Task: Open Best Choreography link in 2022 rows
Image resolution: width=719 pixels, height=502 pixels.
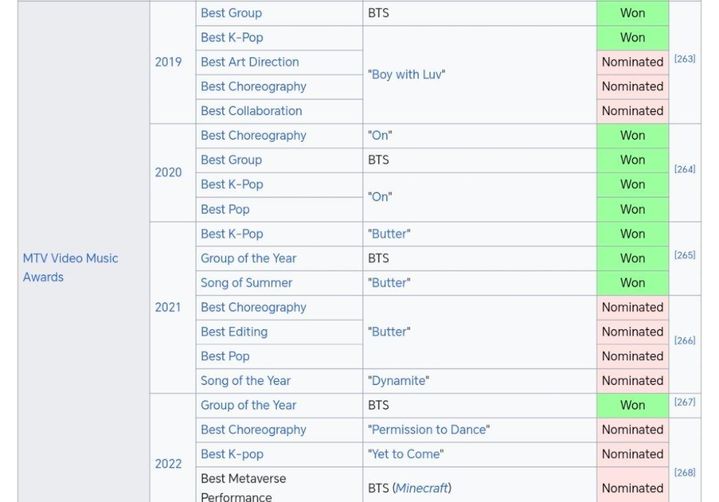Action: pyautogui.click(x=253, y=430)
